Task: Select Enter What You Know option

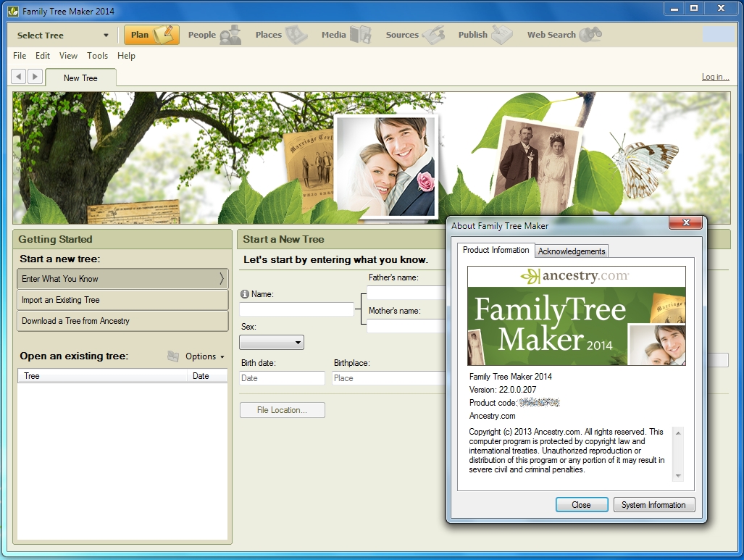Action: coord(122,279)
